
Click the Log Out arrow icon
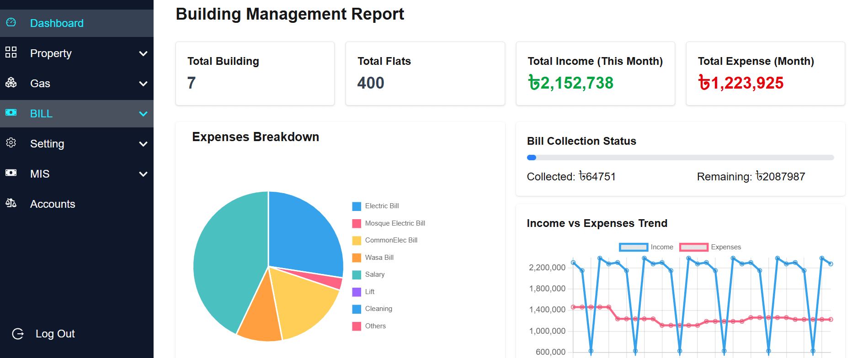click(18, 334)
